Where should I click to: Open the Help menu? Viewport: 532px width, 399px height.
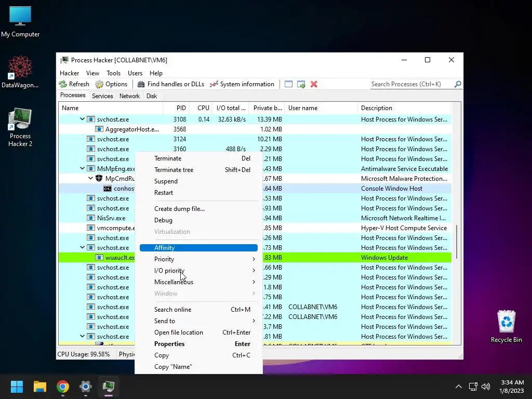(156, 73)
